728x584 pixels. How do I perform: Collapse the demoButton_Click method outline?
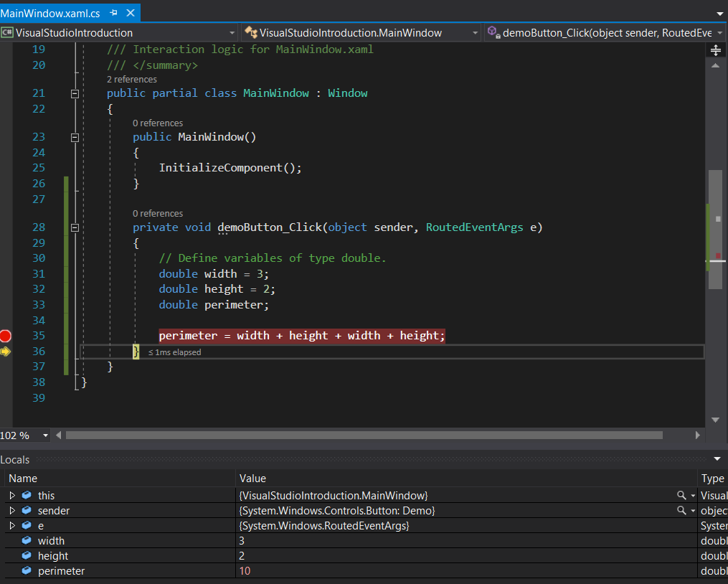click(75, 228)
